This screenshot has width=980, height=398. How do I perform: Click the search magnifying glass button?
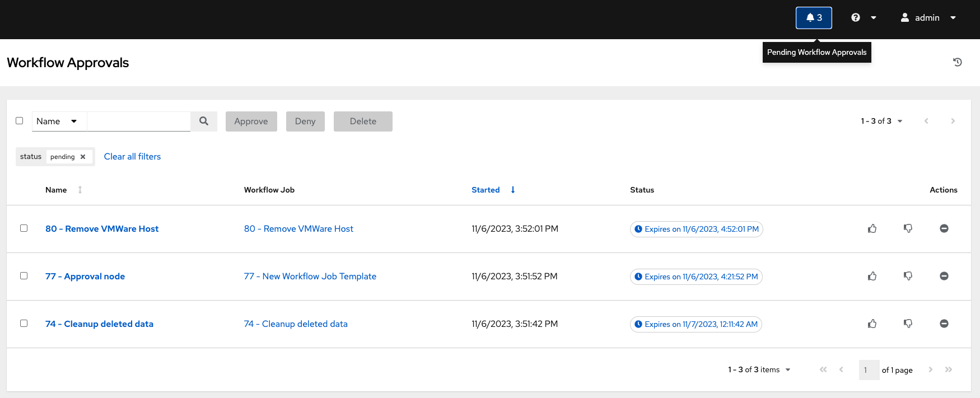[204, 121]
